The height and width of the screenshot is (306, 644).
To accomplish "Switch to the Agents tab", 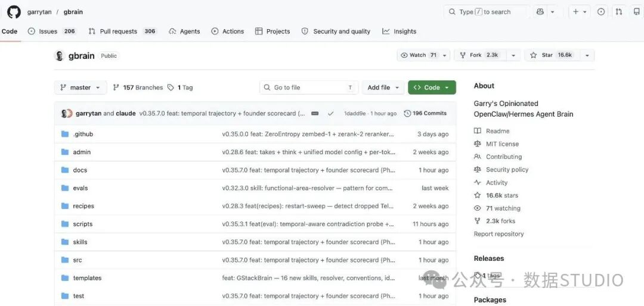I will (184, 31).
